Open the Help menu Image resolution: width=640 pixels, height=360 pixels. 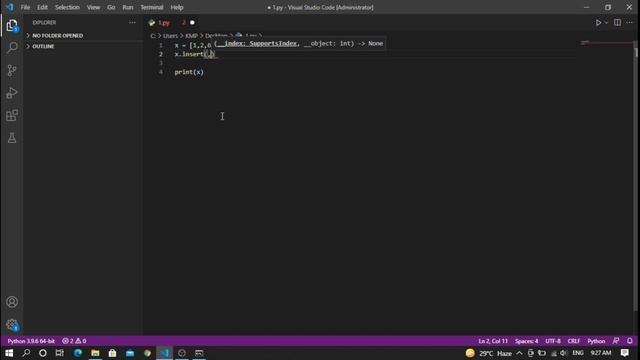coord(177,7)
